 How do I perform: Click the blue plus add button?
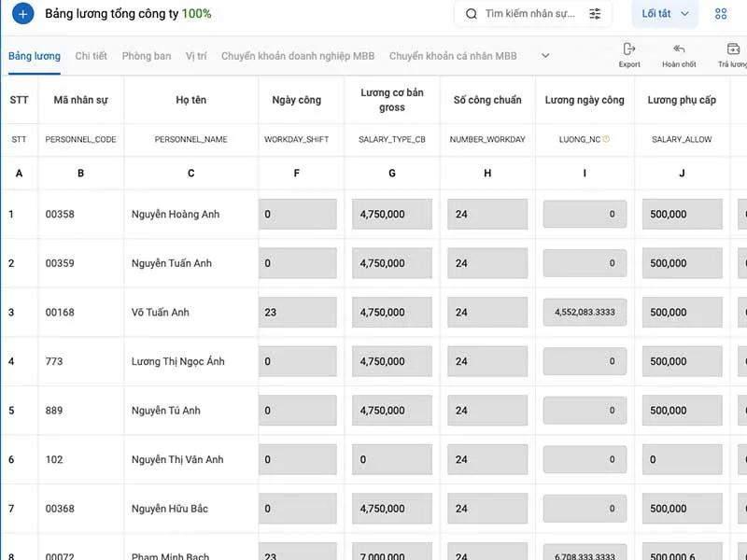click(23, 14)
